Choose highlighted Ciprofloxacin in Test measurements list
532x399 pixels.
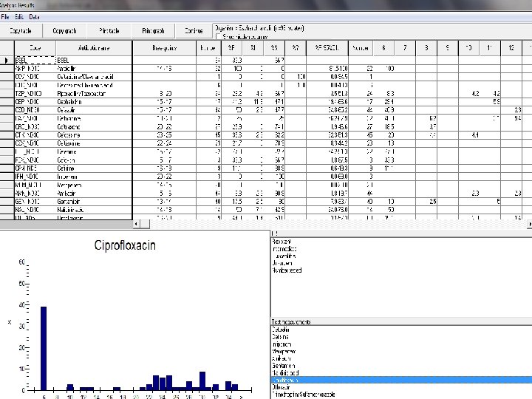(402, 380)
